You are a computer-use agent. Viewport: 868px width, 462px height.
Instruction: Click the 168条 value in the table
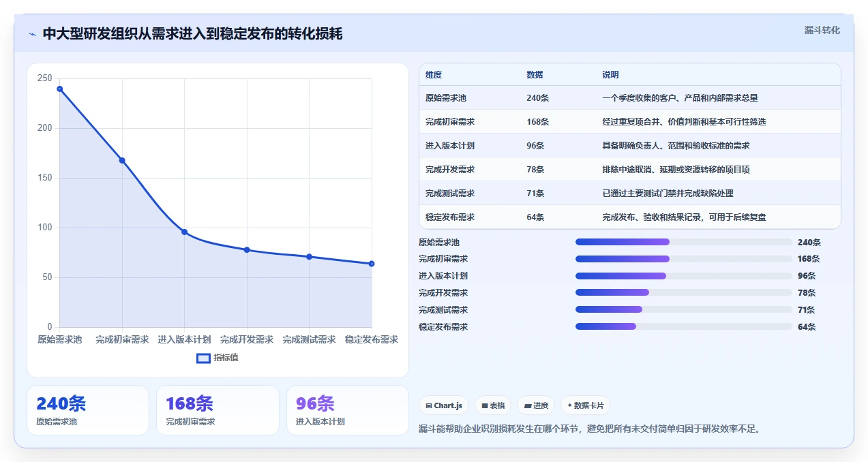[537, 122]
